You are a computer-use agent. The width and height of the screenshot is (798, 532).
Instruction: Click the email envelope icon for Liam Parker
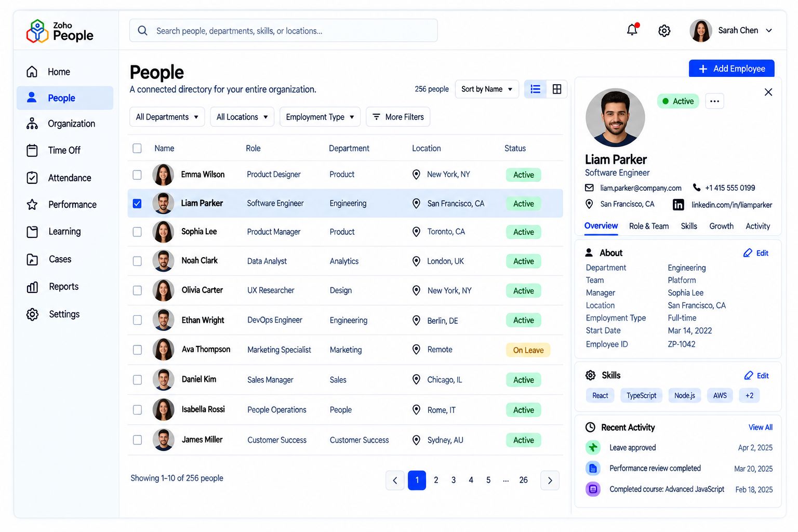pyautogui.click(x=589, y=188)
